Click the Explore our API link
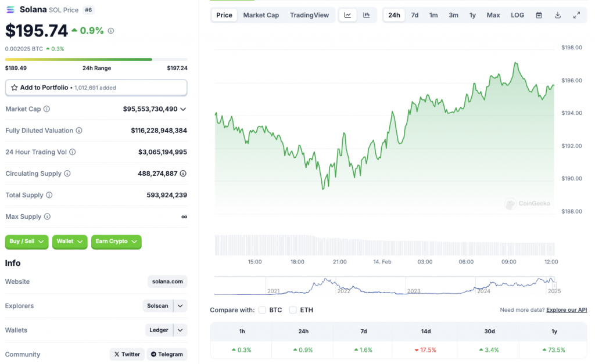The image size is (595, 364). (x=567, y=310)
